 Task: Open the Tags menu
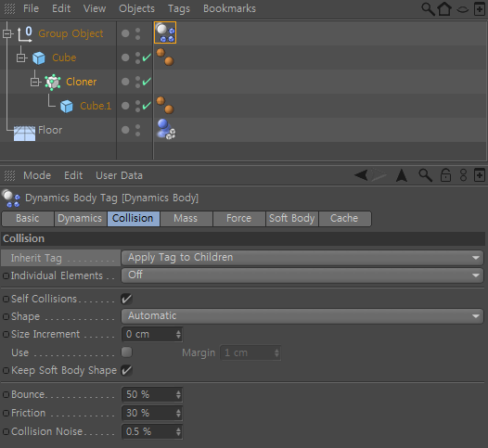(x=179, y=8)
